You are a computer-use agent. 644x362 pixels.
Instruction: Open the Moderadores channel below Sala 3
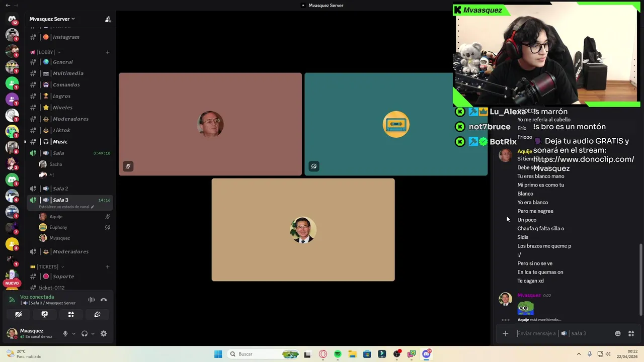pos(70,251)
